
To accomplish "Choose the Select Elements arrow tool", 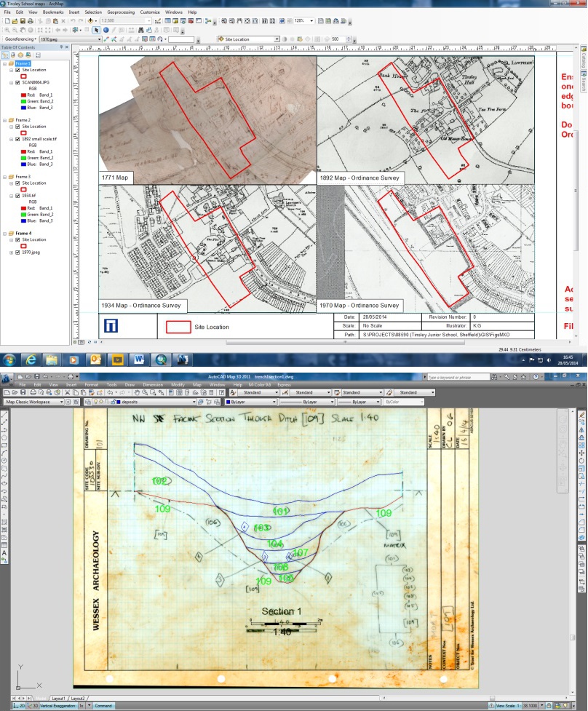I will click(x=96, y=30).
